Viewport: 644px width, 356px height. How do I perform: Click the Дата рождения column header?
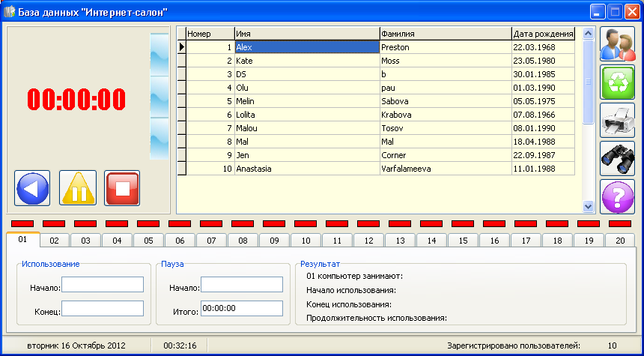[544, 34]
